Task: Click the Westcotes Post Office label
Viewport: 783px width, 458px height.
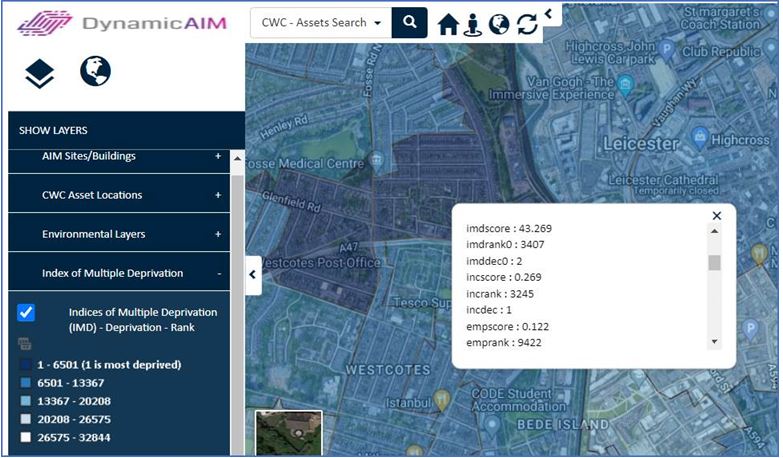Action: (321, 263)
